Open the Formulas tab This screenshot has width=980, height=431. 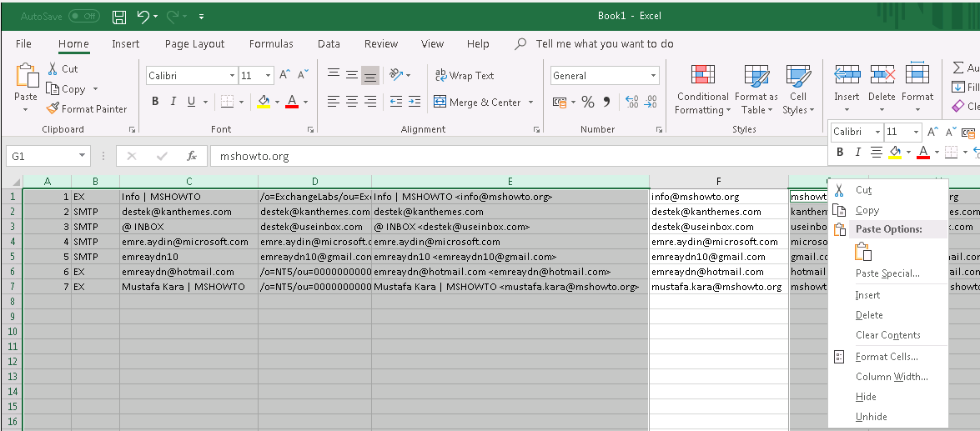(x=270, y=43)
